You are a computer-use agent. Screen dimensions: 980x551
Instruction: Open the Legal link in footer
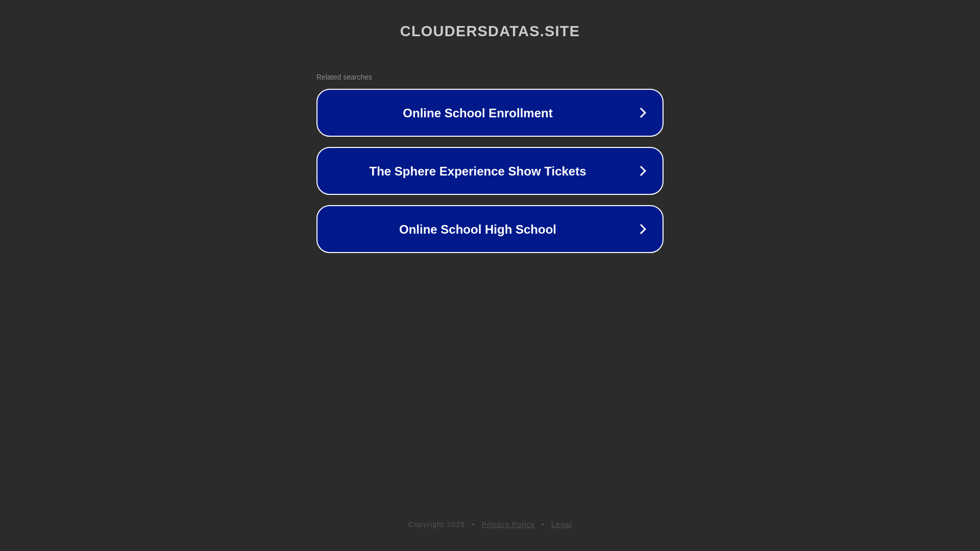click(561, 524)
